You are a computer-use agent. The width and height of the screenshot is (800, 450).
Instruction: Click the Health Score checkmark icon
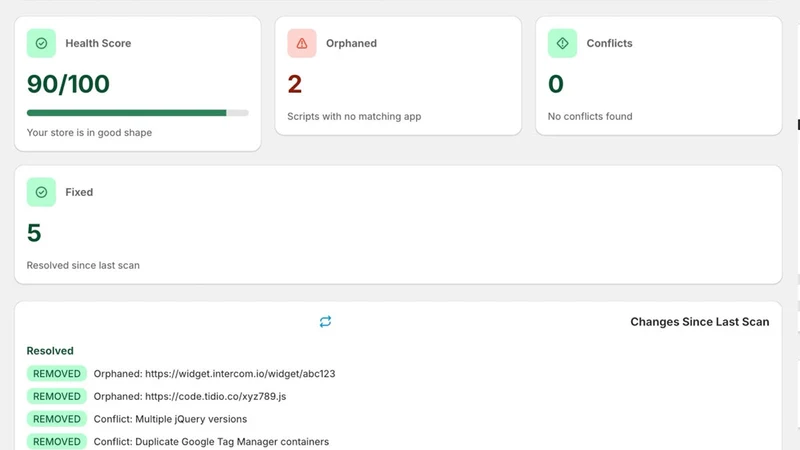click(41, 43)
